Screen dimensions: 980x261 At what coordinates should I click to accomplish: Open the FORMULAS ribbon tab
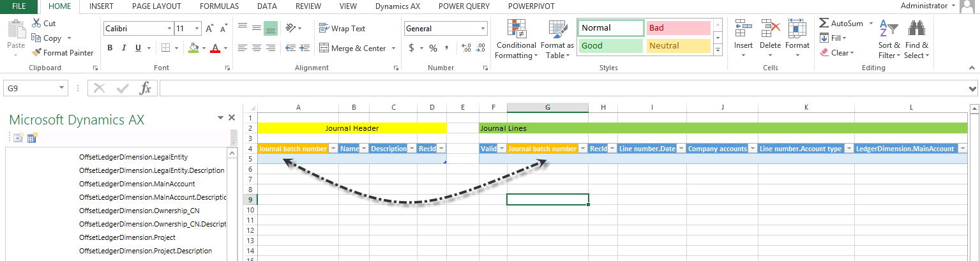(x=219, y=6)
